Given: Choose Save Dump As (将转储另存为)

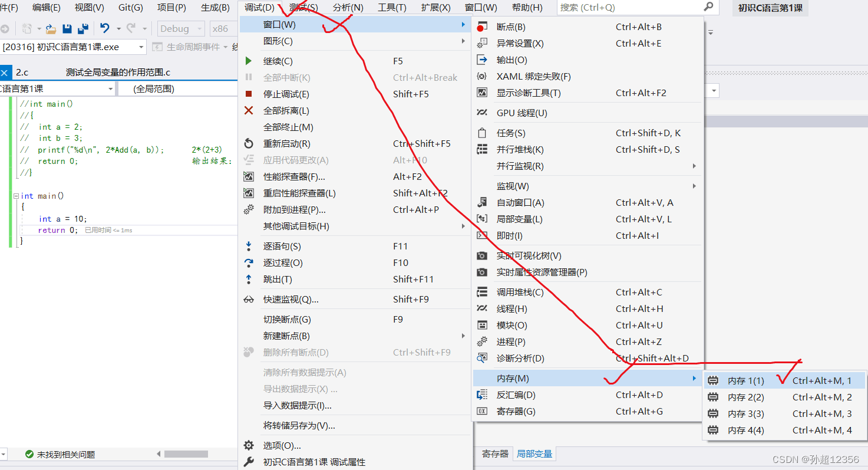Looking at the screenshot, I should pyautogui.click(x=355, y=425).
